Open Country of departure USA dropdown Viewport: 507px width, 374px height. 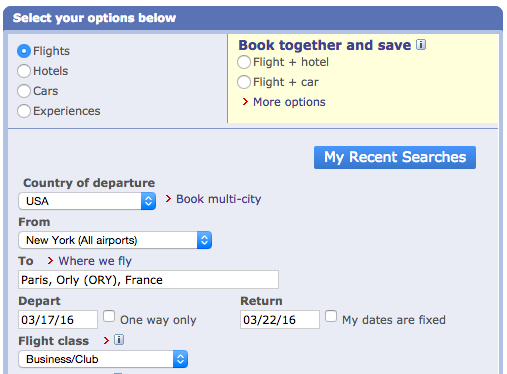[x=87, y=201]
